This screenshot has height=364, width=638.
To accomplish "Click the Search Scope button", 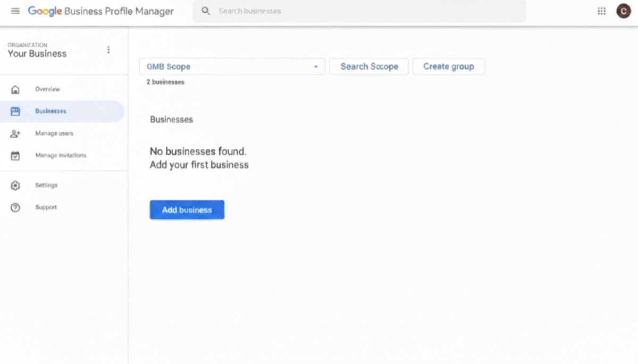I will (x=369, y=66).
